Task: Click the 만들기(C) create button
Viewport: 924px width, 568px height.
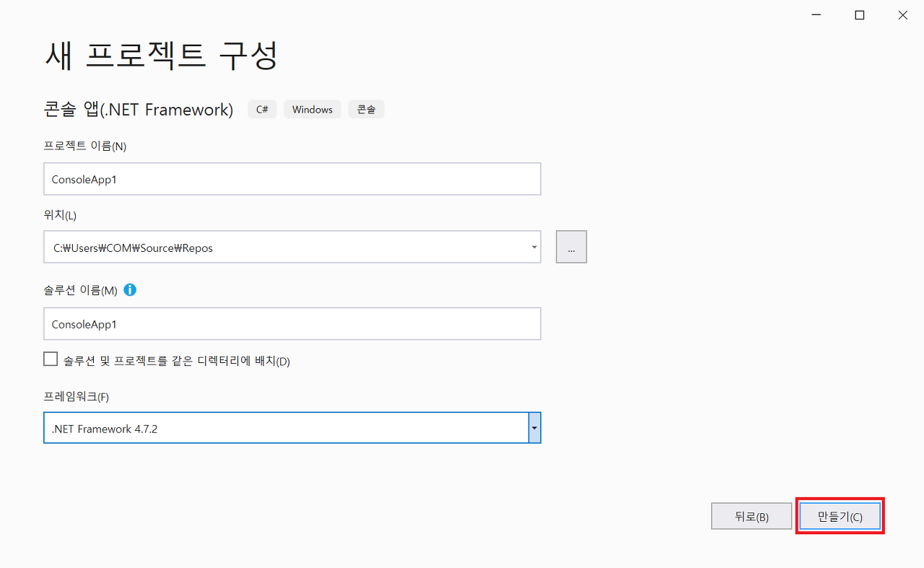Action: (840, 517)
